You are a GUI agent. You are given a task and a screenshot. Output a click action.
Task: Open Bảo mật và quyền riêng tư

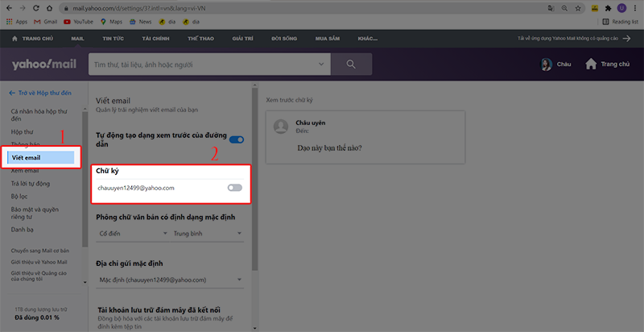point(35,213)
